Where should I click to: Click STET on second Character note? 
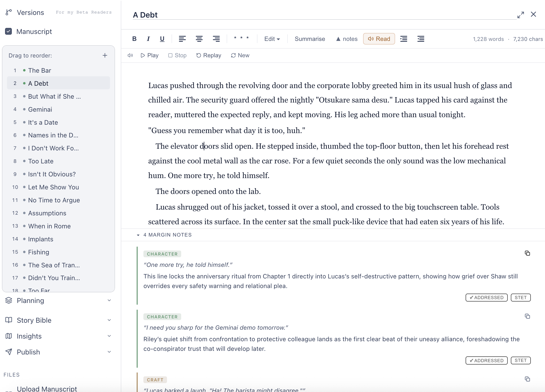tap(520, 360)
